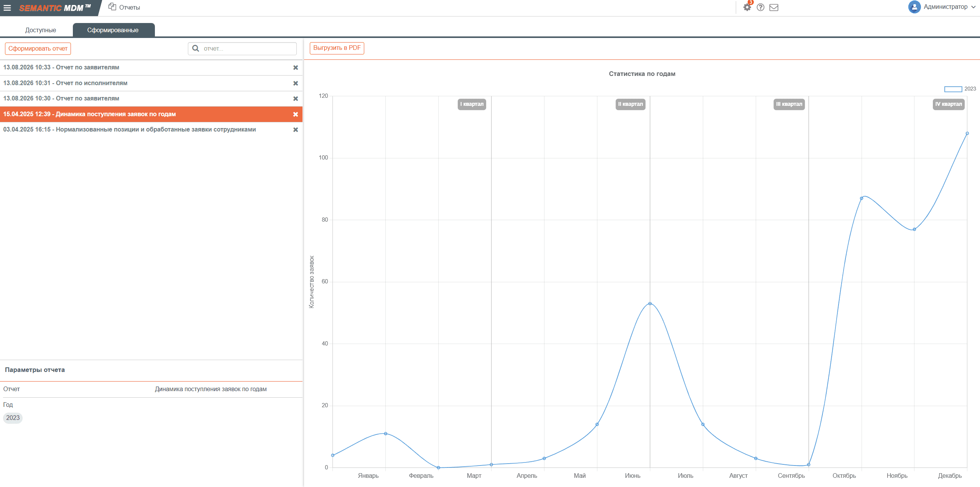Screen dimensions: 980x487
Task: Select 15.04.2025 Динамика поступления заявок report
Action: coord(151,114)
